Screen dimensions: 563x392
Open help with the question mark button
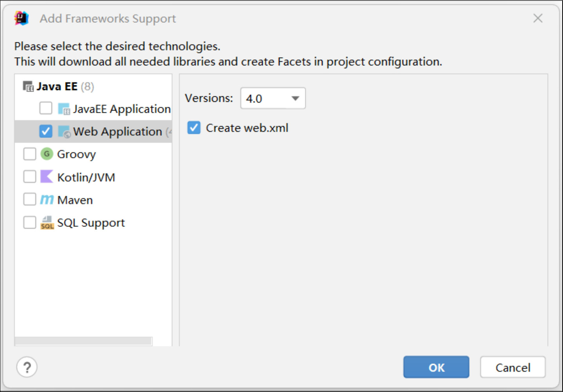(27, 367)
